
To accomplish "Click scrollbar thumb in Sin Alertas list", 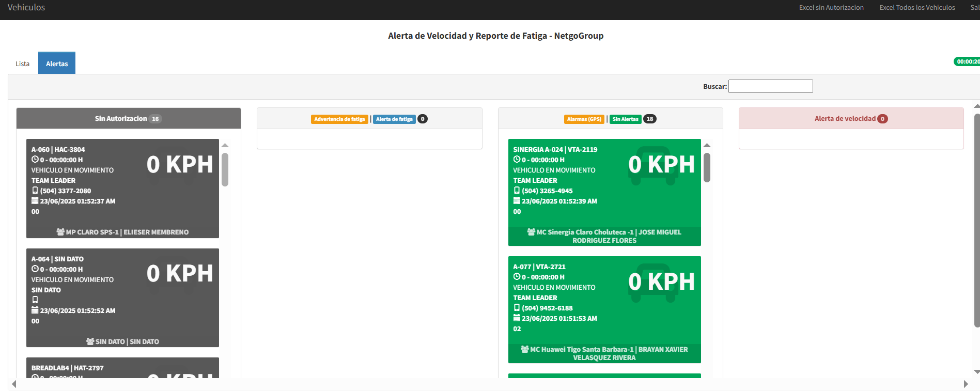I will click(x=707, y=167).
